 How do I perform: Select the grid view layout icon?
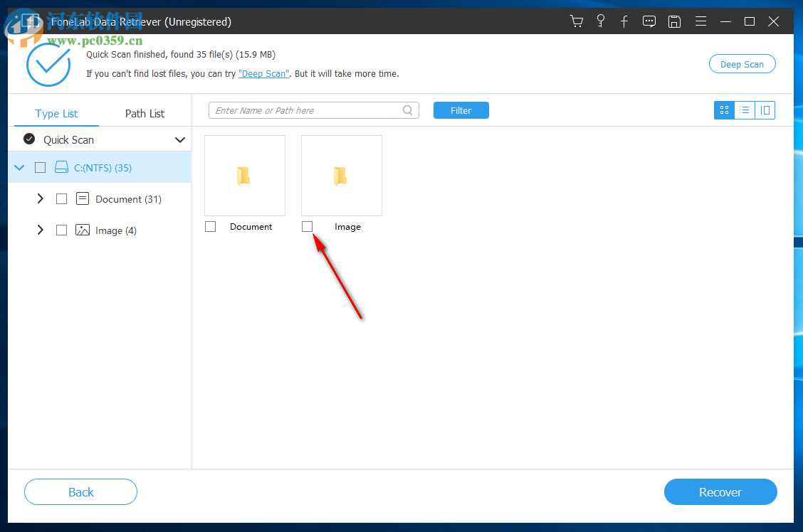(x=723, y=110)
